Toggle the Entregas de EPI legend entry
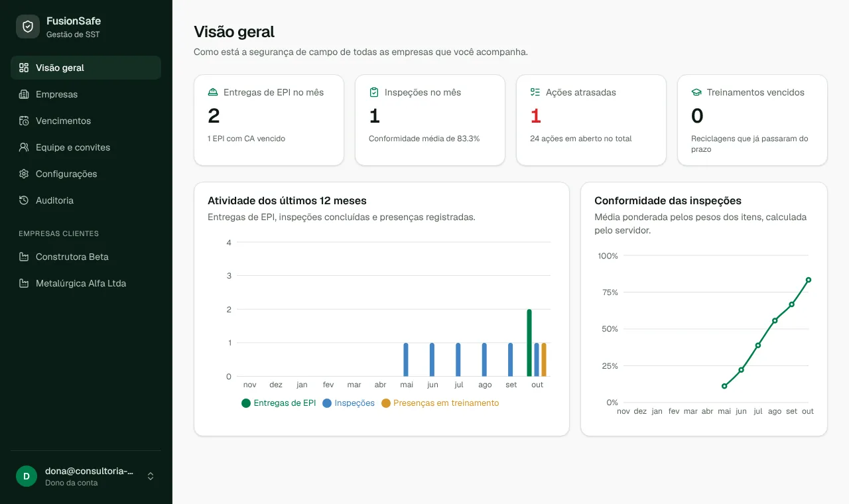 [x=279, y=403]
